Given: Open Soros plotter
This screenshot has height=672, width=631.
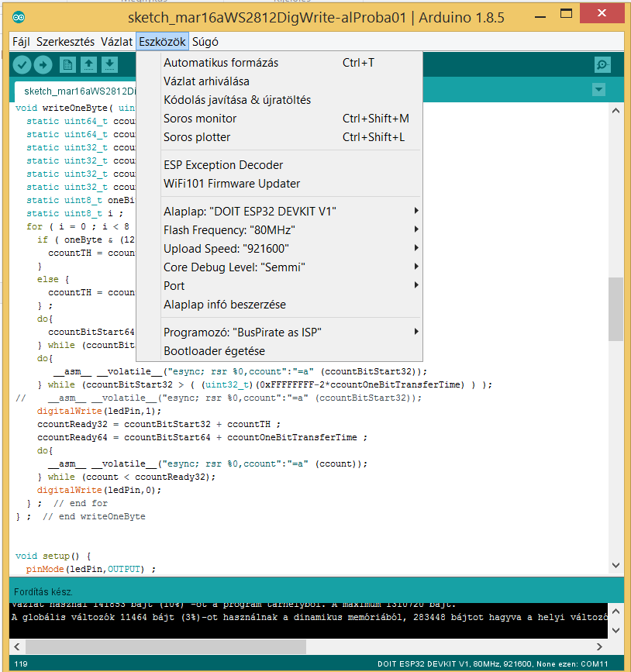Looking at the screenshot, I should [279, 137].
